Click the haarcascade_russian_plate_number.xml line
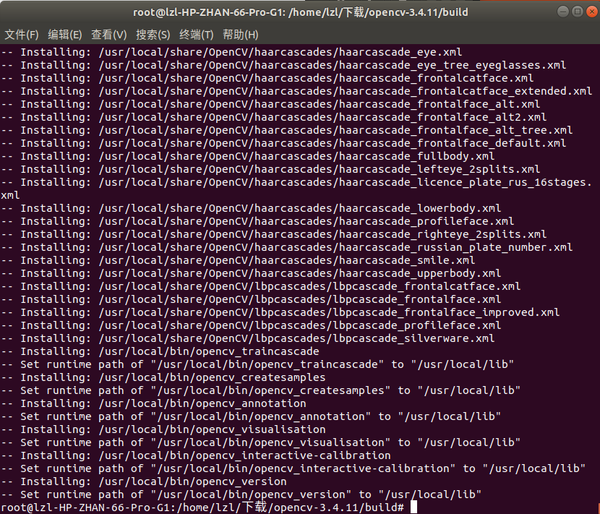600x514 pixels. (x=287, y=247)
